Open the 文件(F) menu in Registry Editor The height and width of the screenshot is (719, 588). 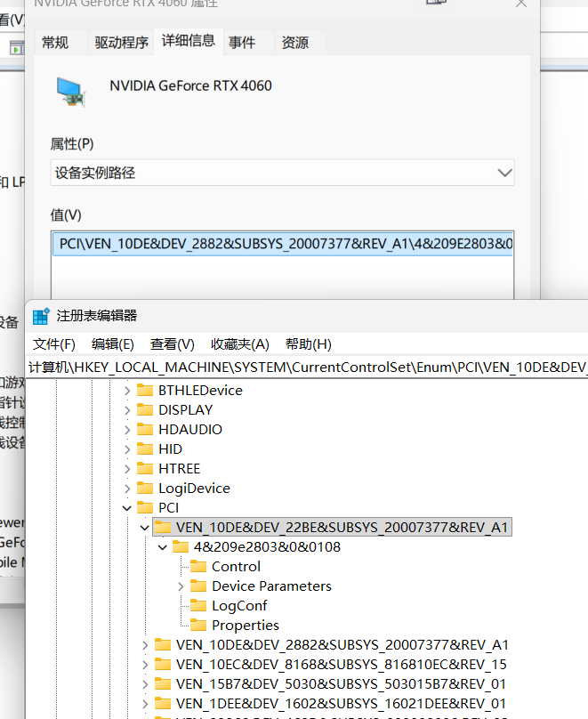(x=54, y=343)
